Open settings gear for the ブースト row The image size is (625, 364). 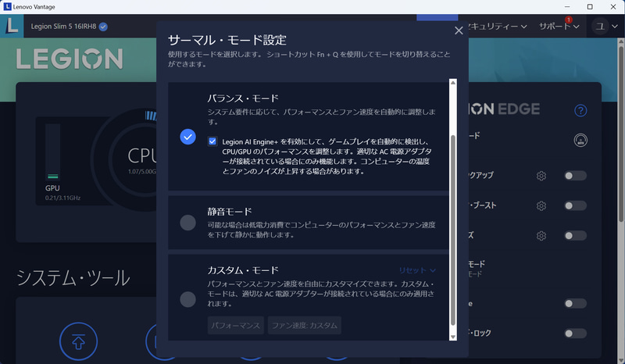click(541, 205)
